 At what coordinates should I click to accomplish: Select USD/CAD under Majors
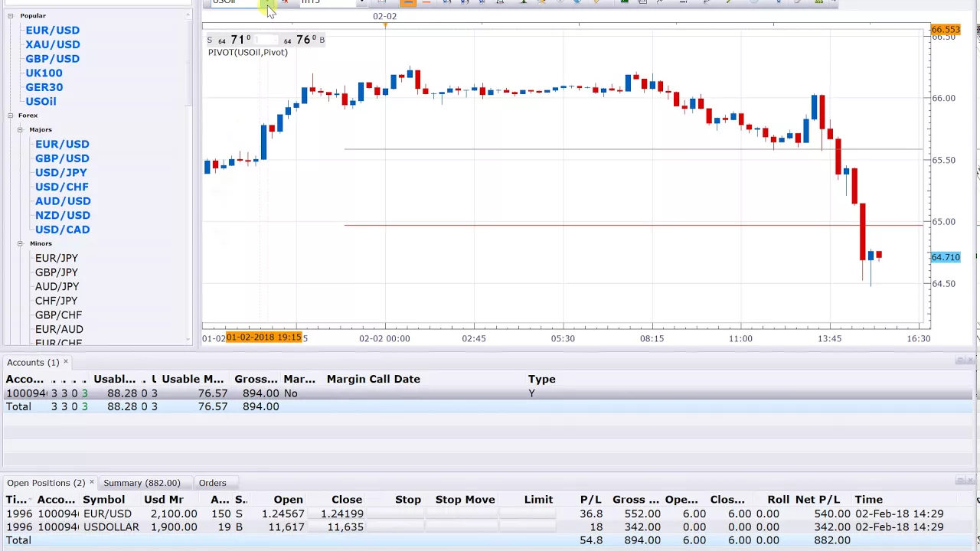coord(63,230)
